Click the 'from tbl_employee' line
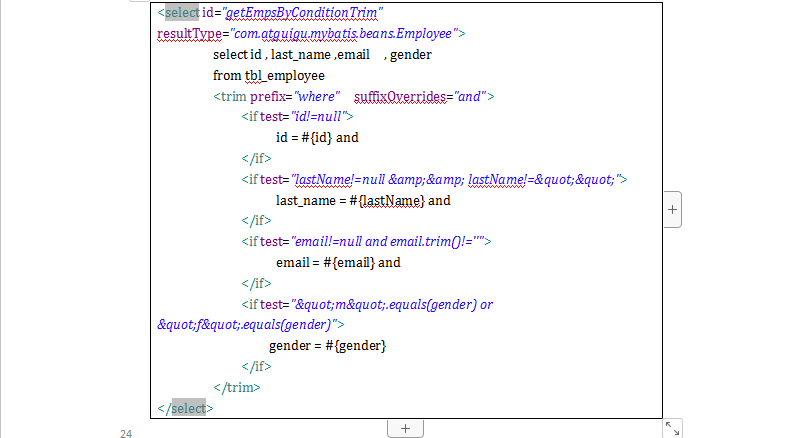This screenshot has height=438, width=794. [x=269, y=76]
